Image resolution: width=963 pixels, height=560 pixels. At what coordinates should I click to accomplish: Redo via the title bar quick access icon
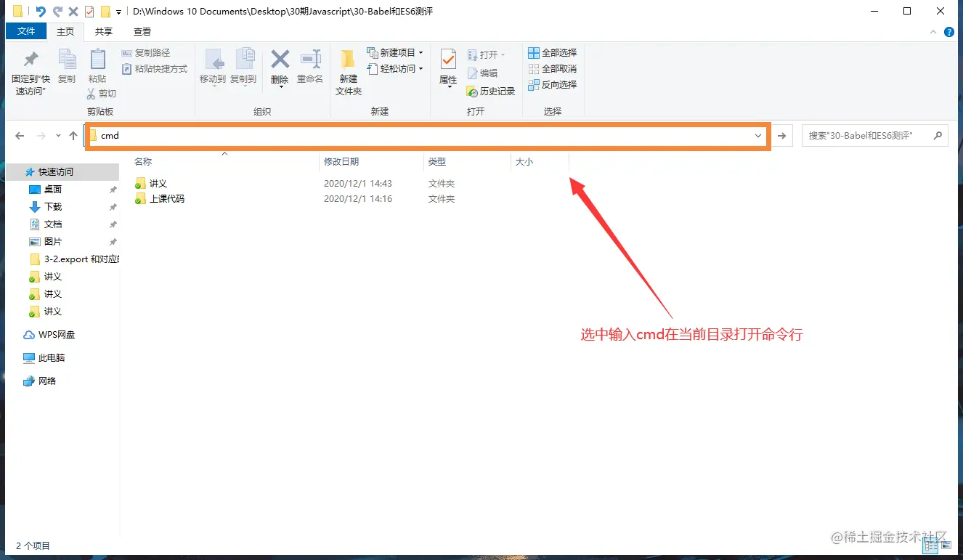[57, 12]
